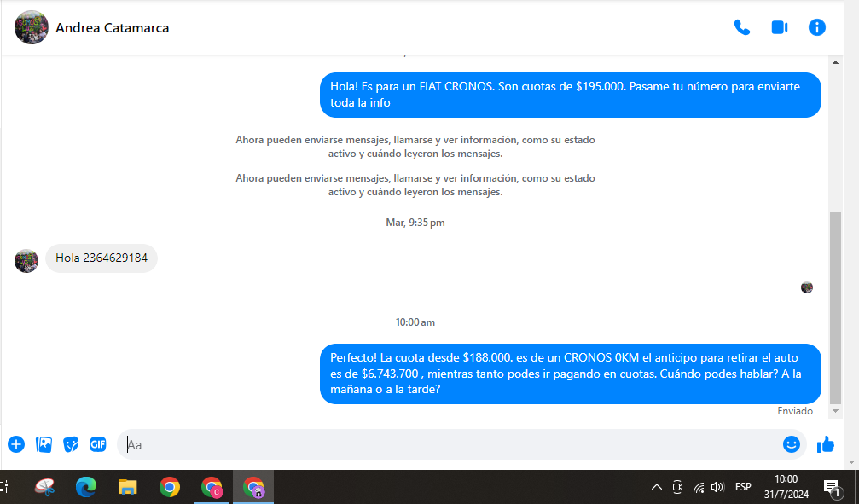Open the Wi-Fi network settings
Viewport: 859px width, 504px height.
(699, 487)
